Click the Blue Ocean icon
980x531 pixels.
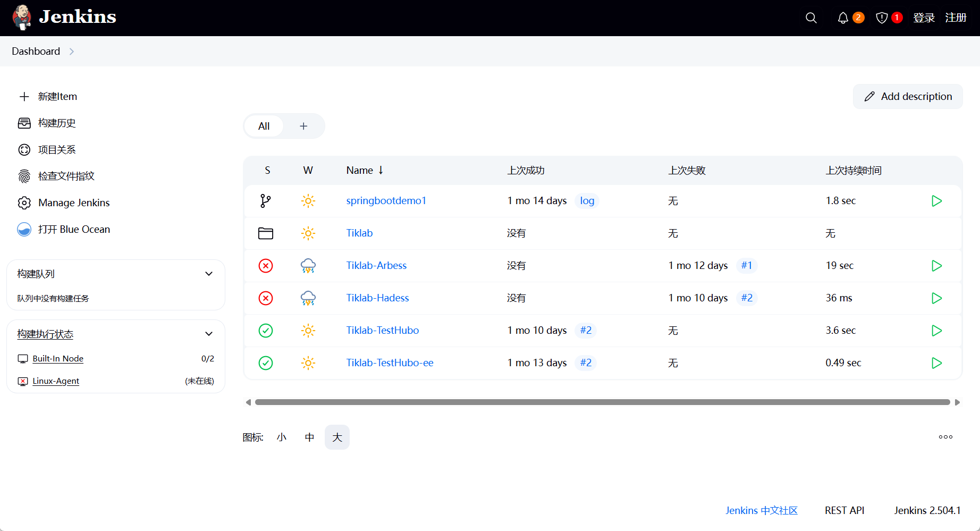click(24, 230)
